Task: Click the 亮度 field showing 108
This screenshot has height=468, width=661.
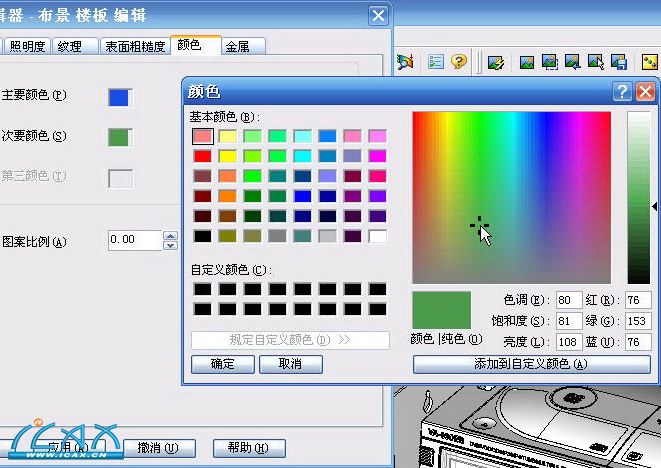Action: (x=569, y=342)
